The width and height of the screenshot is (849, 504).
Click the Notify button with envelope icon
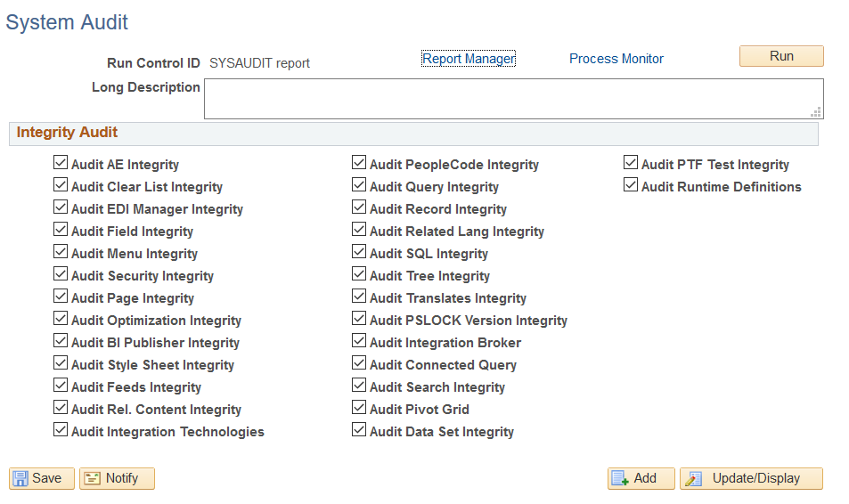coord(117,478)
